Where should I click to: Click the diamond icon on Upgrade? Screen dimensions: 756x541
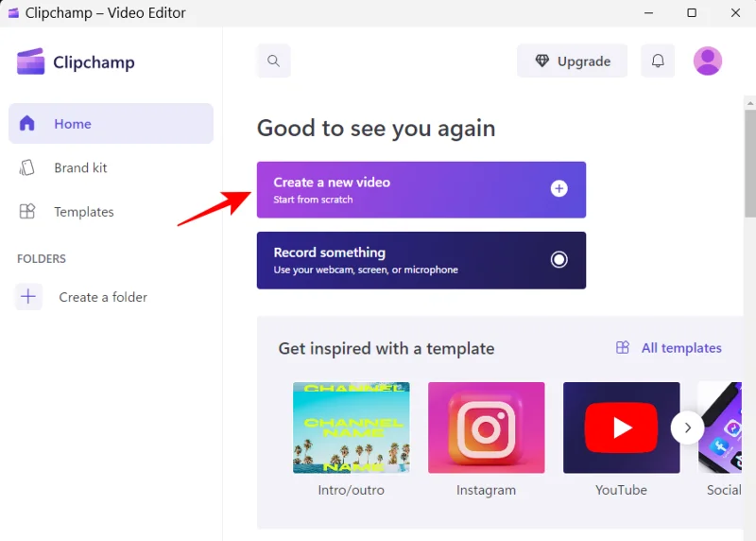tap(541, 61)
